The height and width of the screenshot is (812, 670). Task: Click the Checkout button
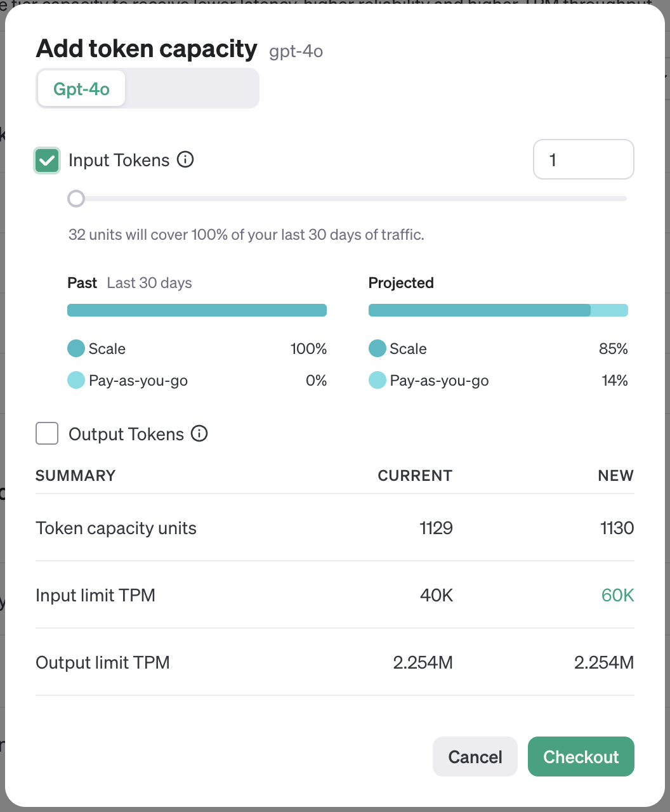point(581,756)
